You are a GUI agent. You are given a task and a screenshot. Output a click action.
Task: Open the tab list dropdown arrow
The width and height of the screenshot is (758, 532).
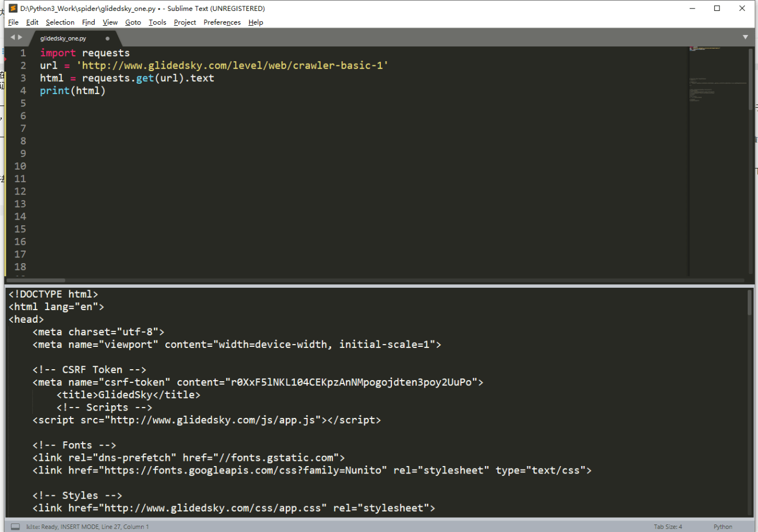click(x=745, y=37)
